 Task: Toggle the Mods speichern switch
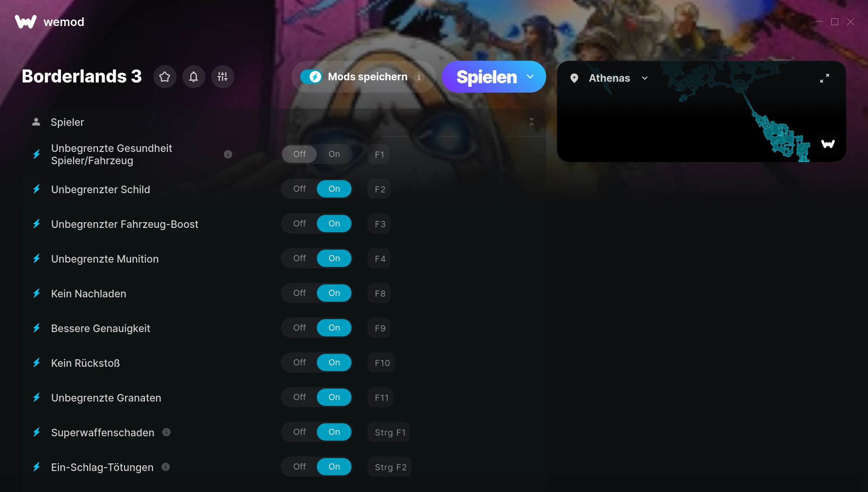311,77
